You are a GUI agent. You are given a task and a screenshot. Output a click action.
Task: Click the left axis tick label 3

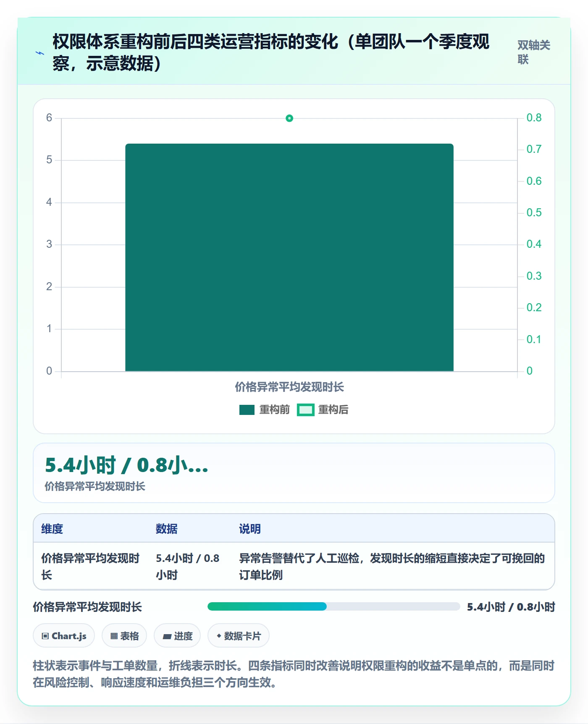coord(49,244)
